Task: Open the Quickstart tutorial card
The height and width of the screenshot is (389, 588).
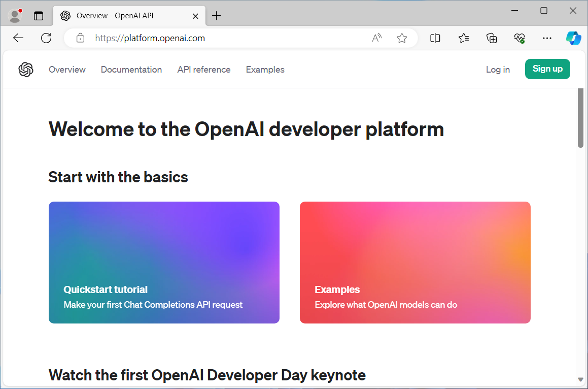Action: 164,263
